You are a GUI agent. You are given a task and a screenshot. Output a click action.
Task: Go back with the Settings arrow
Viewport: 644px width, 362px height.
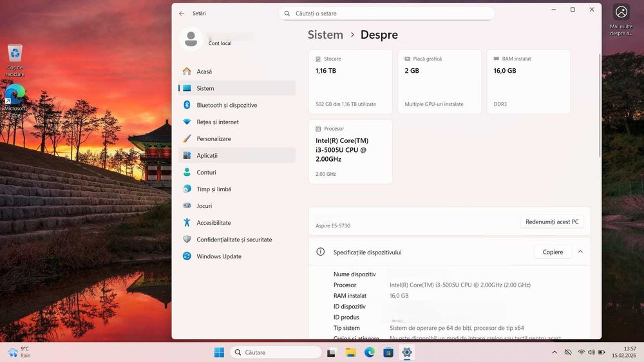click(182, 14)
